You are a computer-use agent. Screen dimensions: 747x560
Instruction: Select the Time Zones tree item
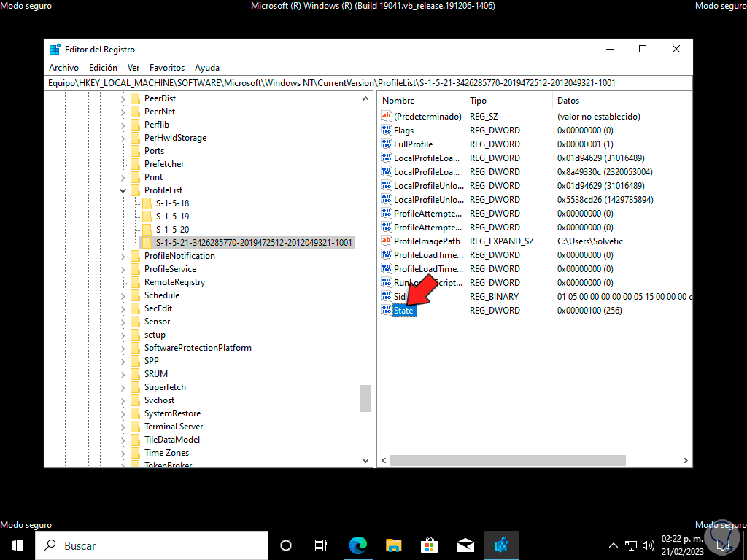tap(166, 452)
